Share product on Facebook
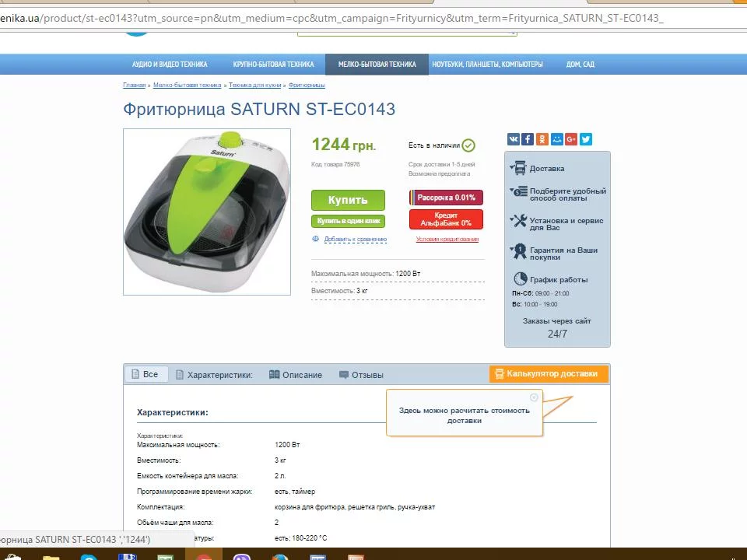Image resolution: width=747 pixels, height=560 pixels. coord(528,139)
